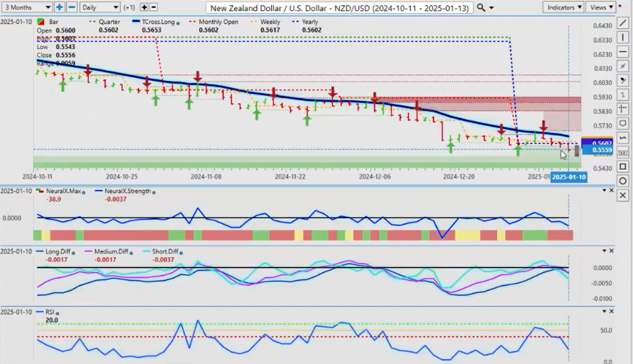Click the NeuralX.Strength legend label

coord(127,191)
